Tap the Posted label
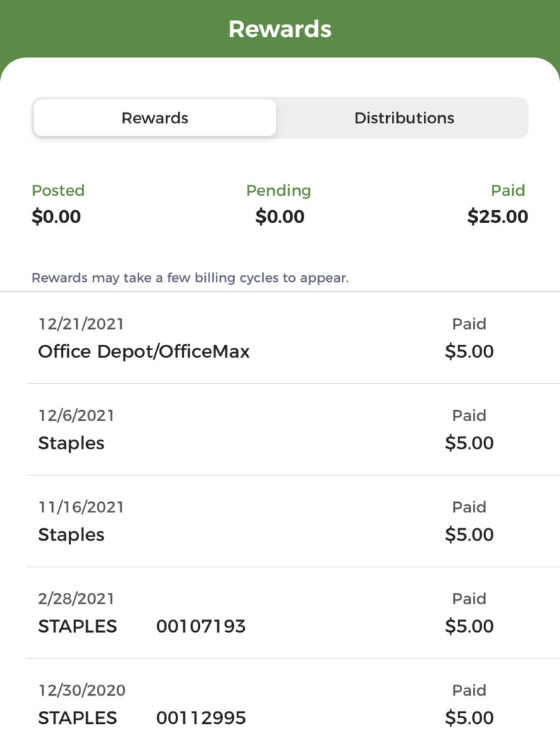 [x=58, y=191]
